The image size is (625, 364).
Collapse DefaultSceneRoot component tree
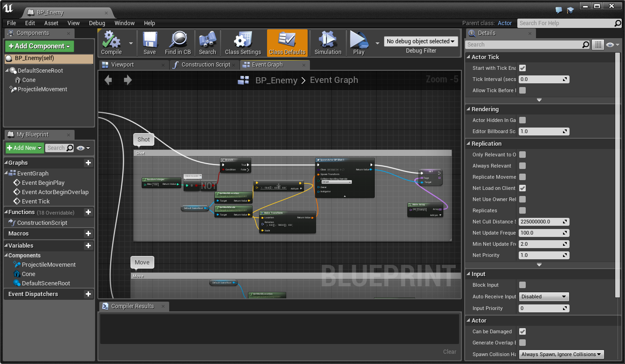point(7,71)
